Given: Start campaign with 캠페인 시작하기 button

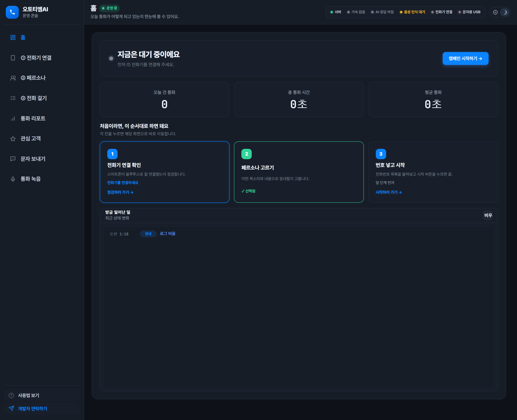Looking at the screenshot, I should coord(465,59).
